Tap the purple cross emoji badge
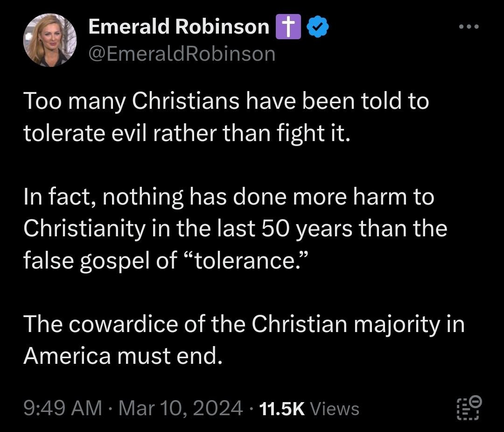Viewport: 504px width, 432px height. (287, 27)
